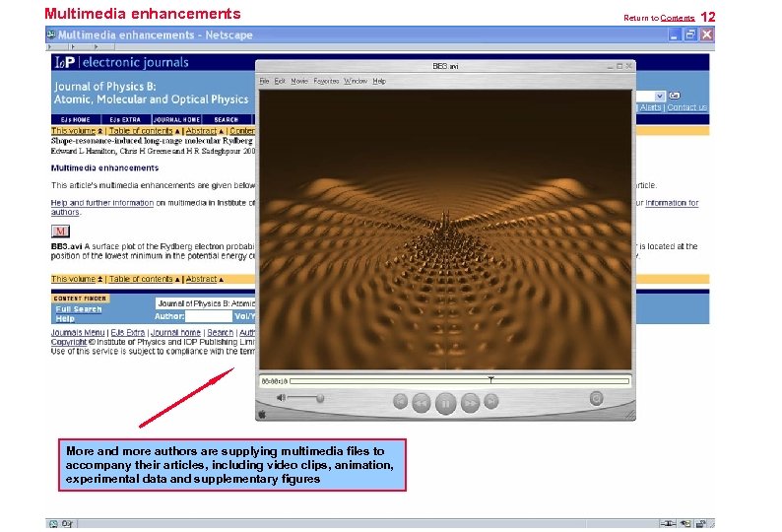Click bottom 'Abstract' link

click(x=202, y=279)
